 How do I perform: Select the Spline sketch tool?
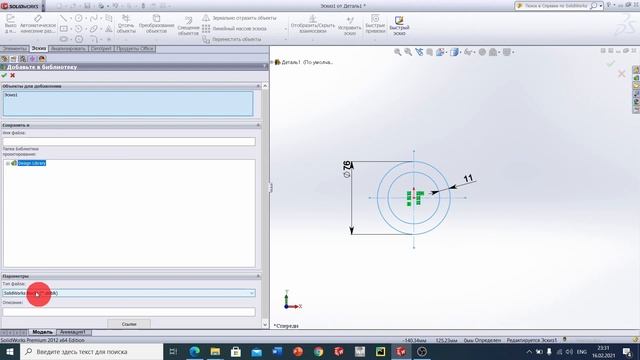click(93, 18)
